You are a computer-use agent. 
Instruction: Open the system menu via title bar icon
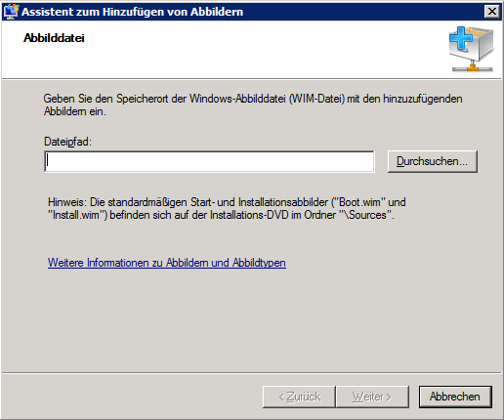[x=11, y=12]
